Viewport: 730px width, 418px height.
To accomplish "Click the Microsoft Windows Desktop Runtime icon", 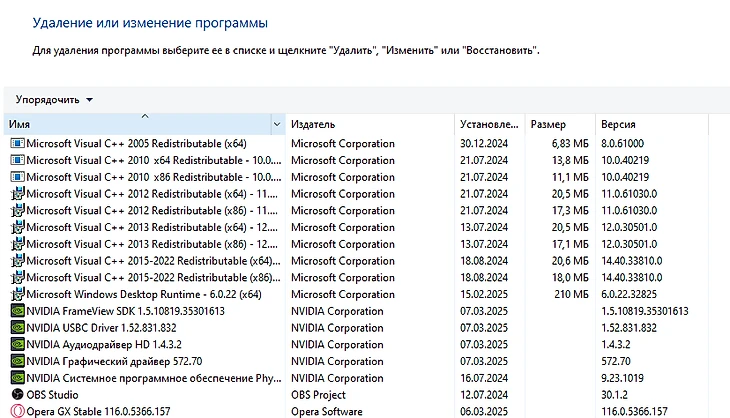I will (x=16, y=294).
